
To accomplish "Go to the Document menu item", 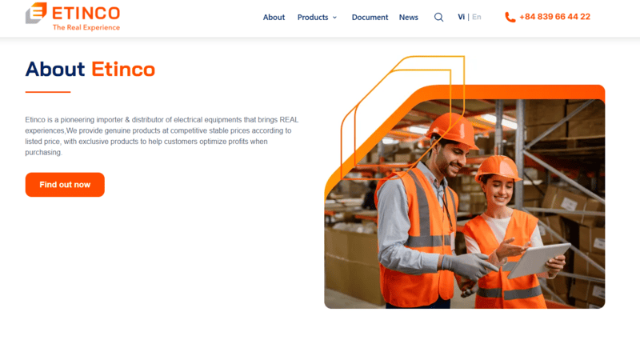I will coord(370,17).
